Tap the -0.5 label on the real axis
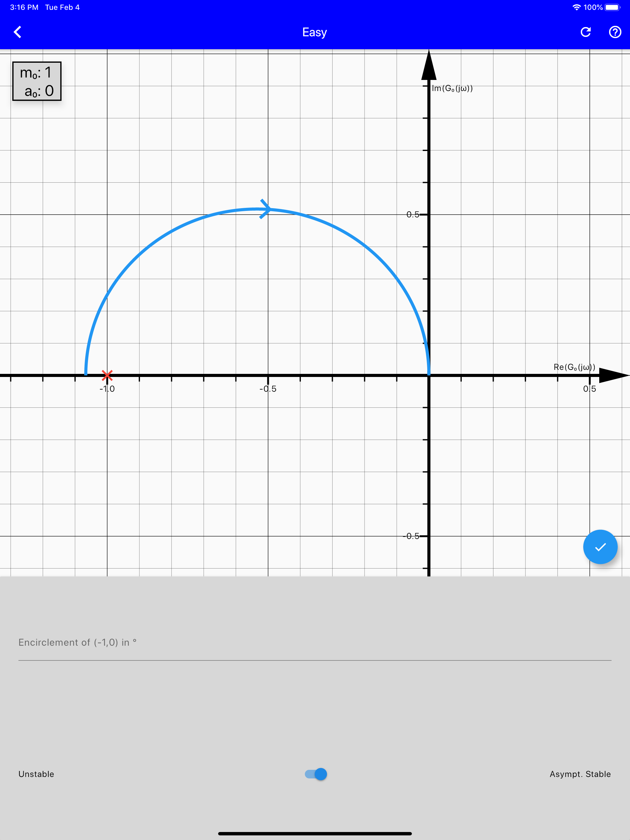The image size is (630, 840). [x=268, y=389]
